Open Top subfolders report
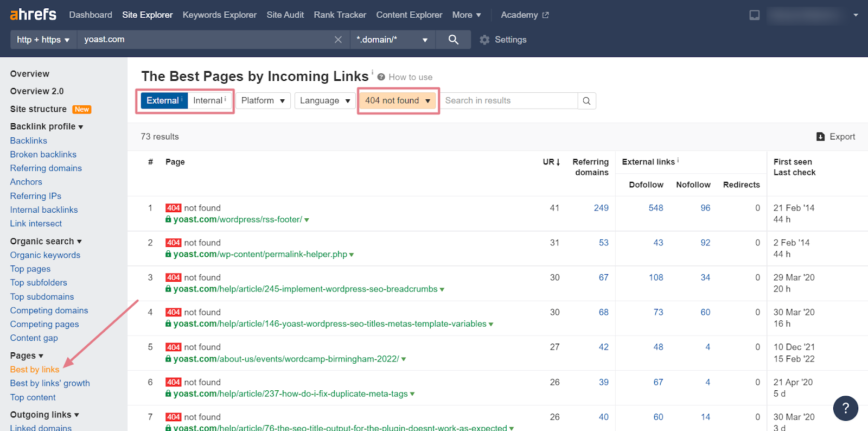Image resolution: width=868 pixels, height=431 pixels. (x=39, y=283)
